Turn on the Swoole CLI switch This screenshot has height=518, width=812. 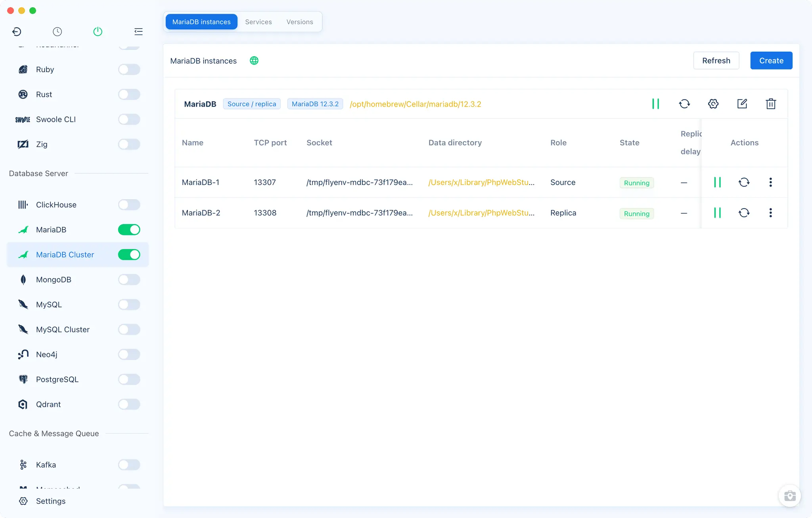(129, 119)
